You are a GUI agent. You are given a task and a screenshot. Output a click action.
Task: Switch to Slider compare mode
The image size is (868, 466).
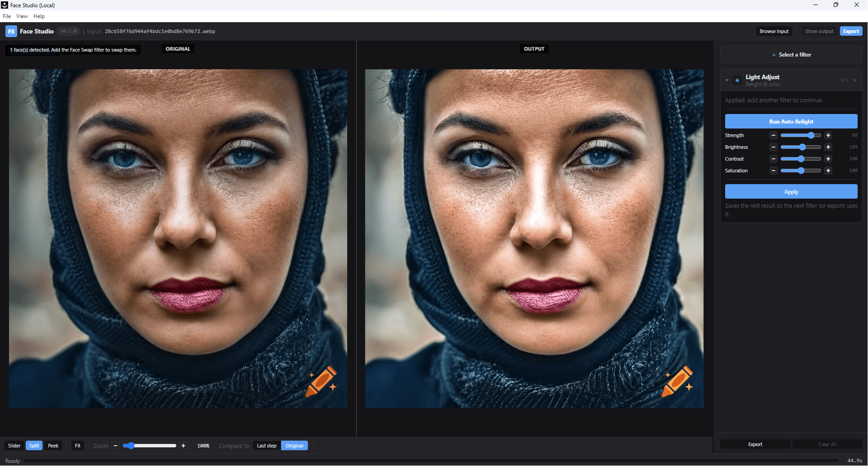[x=14, y=446]
